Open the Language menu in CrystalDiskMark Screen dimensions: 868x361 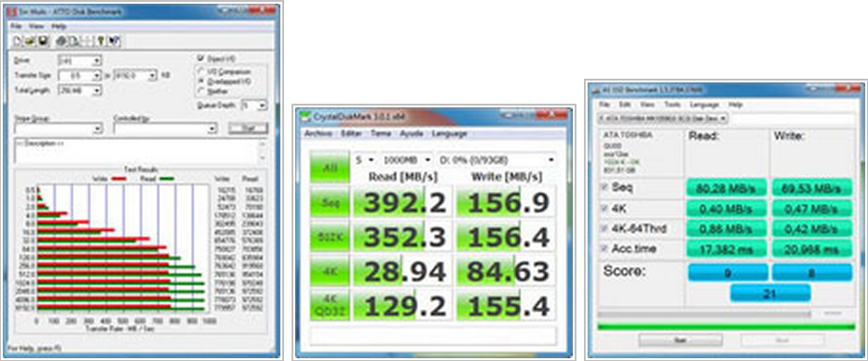[449, 134]
